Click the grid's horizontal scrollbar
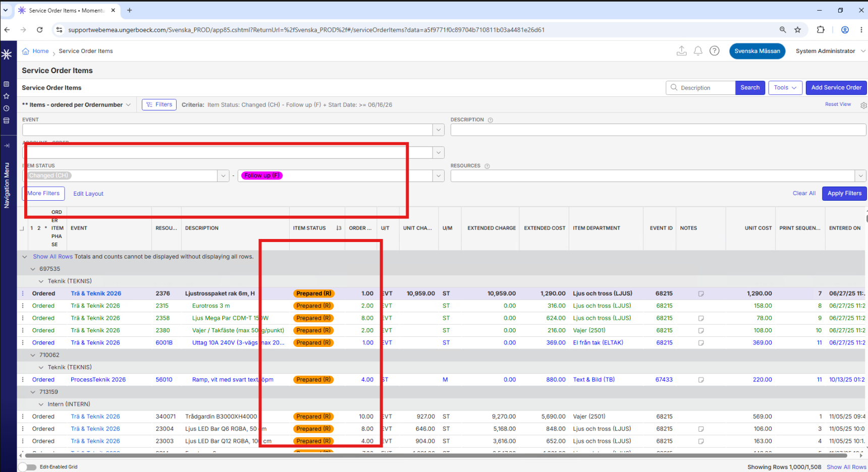Screen dimensions: 868x472 (436, 455)
